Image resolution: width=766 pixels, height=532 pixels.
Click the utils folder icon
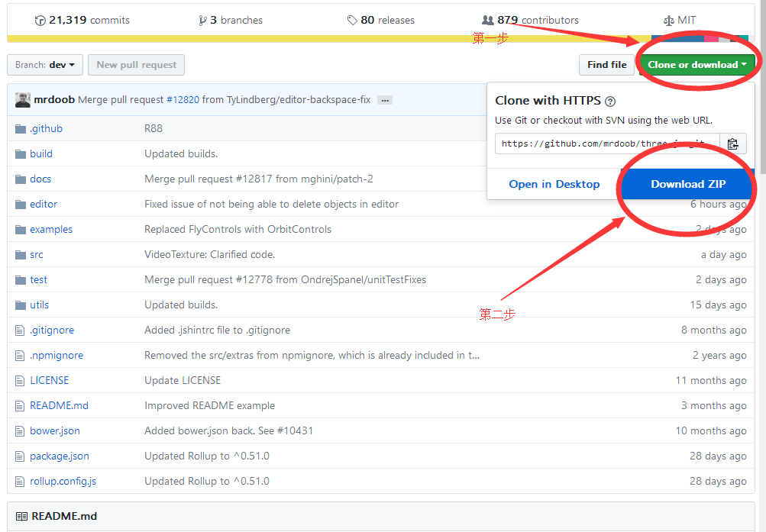pos(21,305)
